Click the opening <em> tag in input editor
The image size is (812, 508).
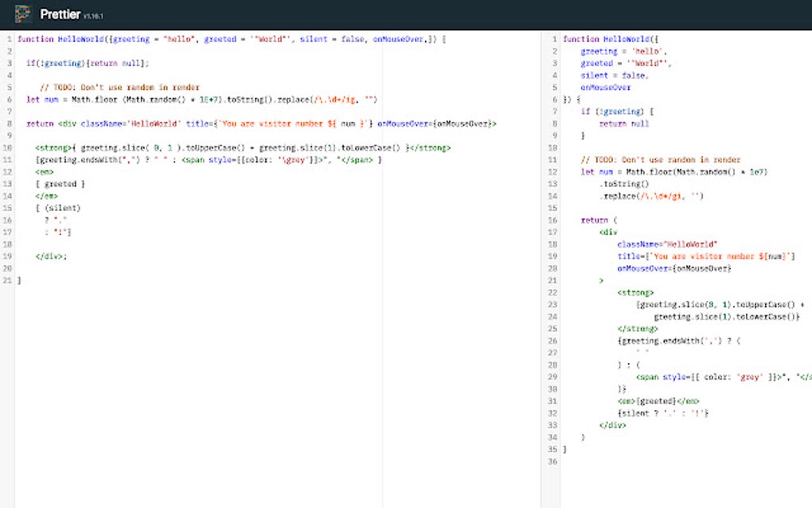coord(45,171)
